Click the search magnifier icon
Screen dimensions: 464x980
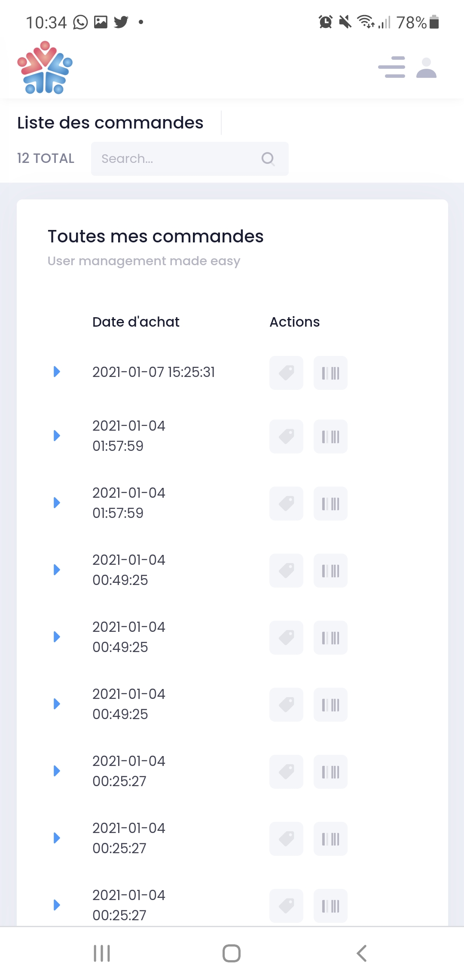click(268, 159)
